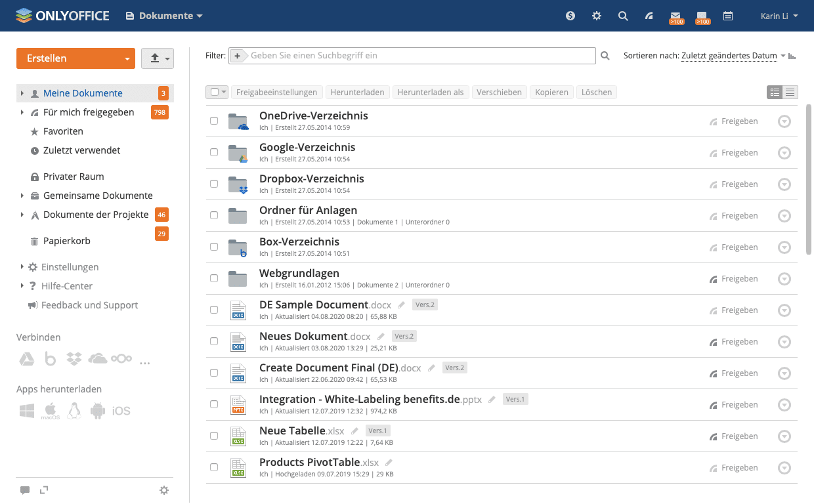Open the Mail icon with >100 badge
814x504 pixels.
[676, 17]
